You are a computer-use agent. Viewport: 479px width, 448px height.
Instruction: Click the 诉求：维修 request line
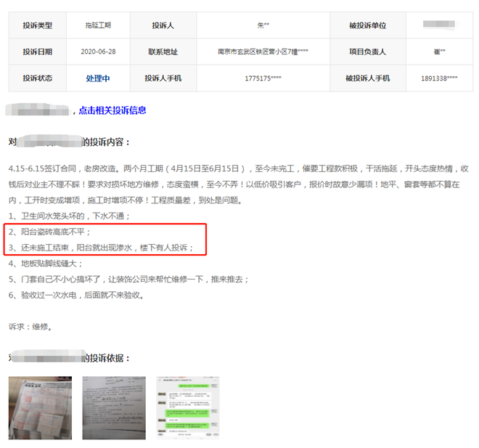(29, 327)
